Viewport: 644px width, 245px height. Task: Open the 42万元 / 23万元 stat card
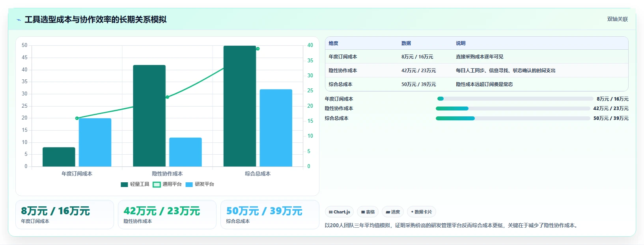(x=167, y=215)
